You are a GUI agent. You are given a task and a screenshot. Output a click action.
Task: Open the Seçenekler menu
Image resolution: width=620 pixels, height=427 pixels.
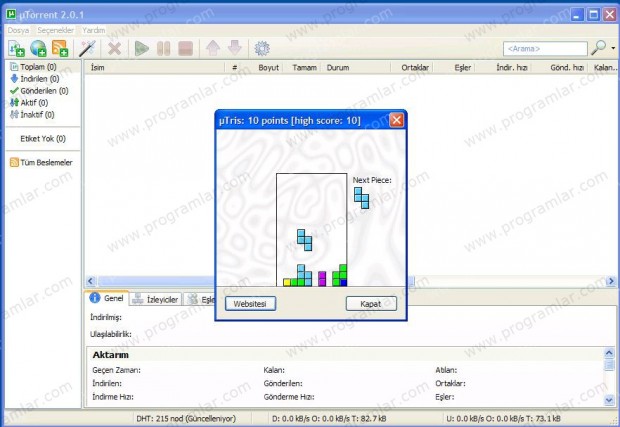56,30
